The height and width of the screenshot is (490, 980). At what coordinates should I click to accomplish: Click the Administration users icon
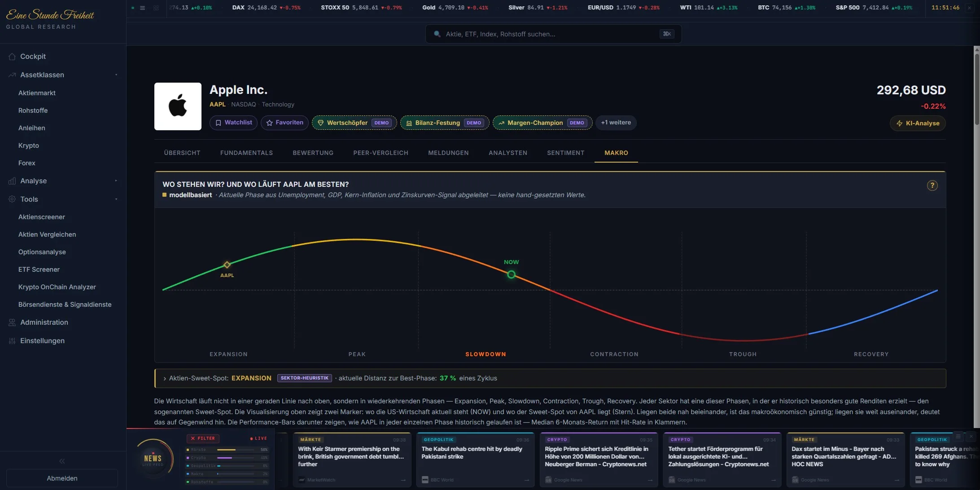point(12,322)
